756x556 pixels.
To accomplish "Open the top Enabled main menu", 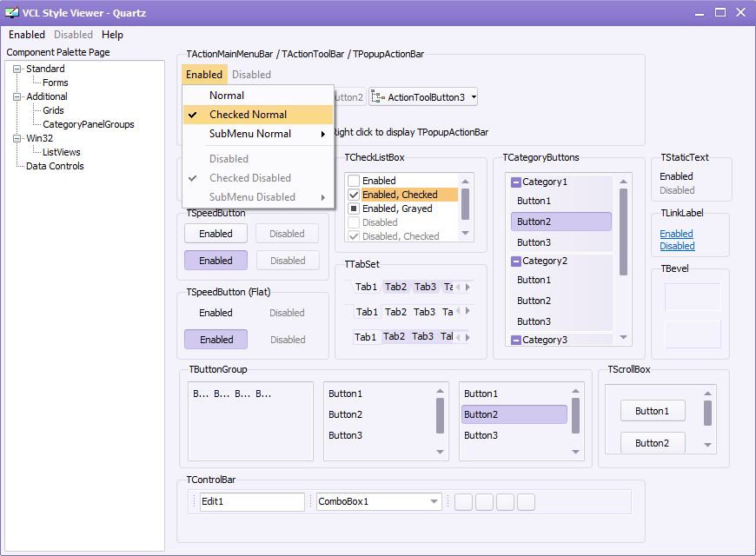I will (x=27, y=35).
